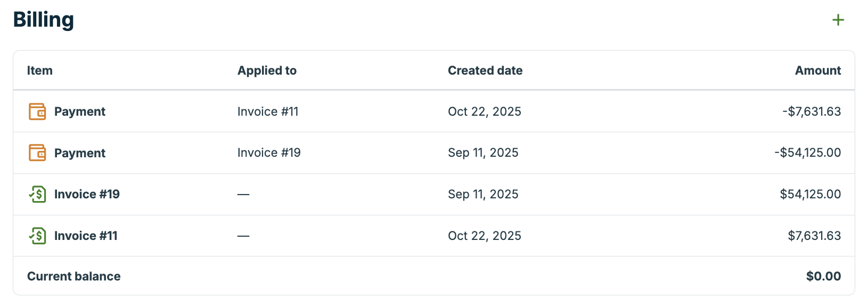
Task: Click the Invoice #11 dollar document icon
Action: coord(37,236)
